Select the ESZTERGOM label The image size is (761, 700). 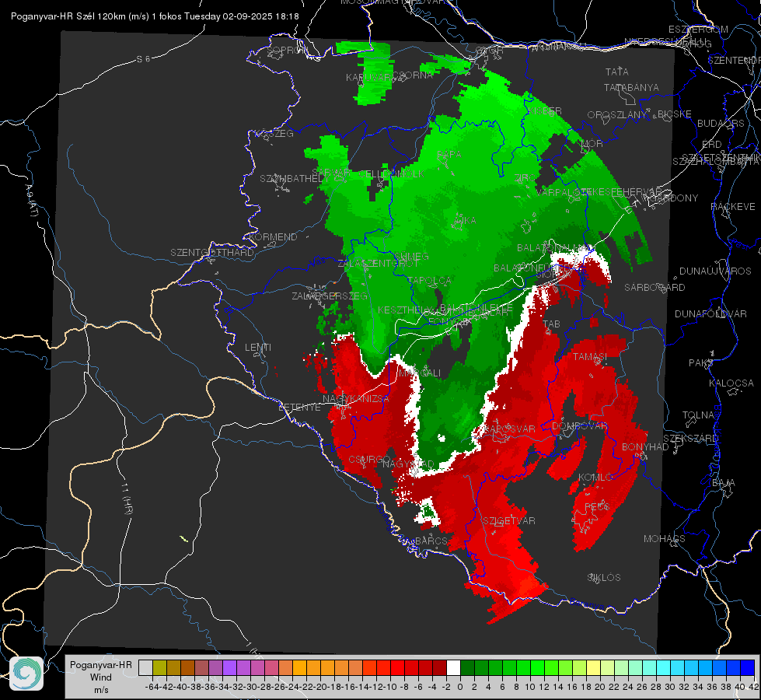click(698, 29)
